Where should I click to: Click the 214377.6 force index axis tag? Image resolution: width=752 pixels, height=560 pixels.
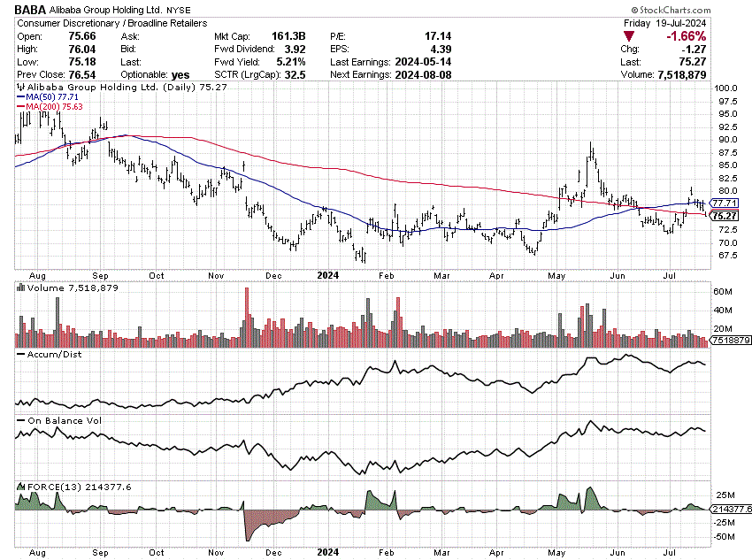[732, 510]
